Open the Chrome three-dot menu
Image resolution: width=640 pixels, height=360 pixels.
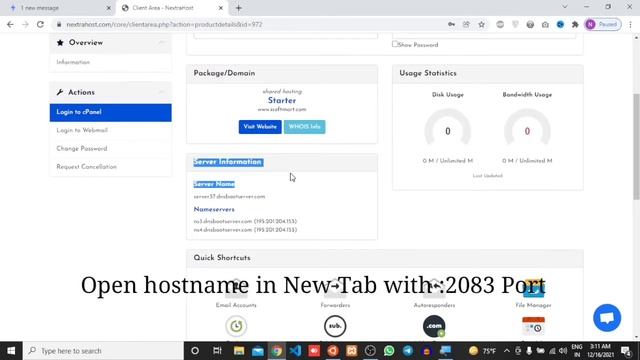point(631,24)
